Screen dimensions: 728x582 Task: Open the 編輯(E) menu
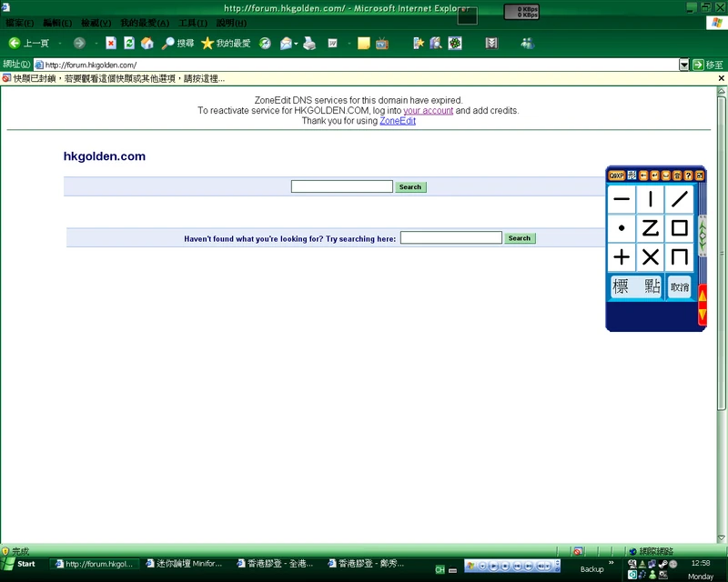tap(57, 23)
